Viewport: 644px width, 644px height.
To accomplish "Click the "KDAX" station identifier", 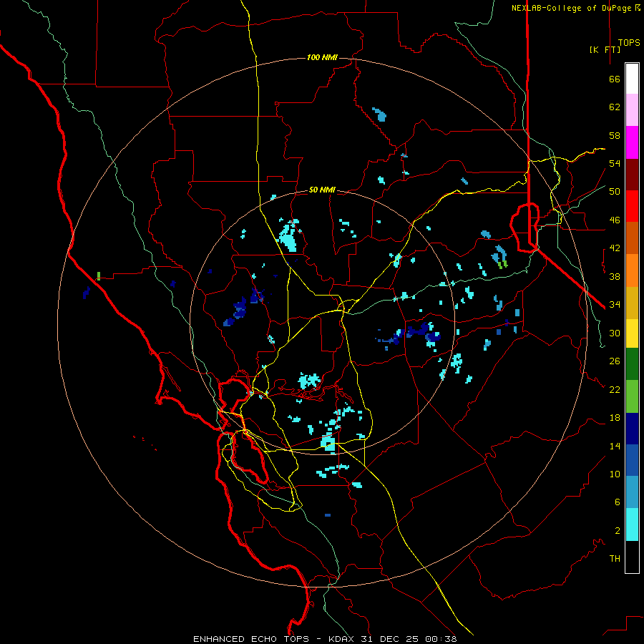I will 342,639.
